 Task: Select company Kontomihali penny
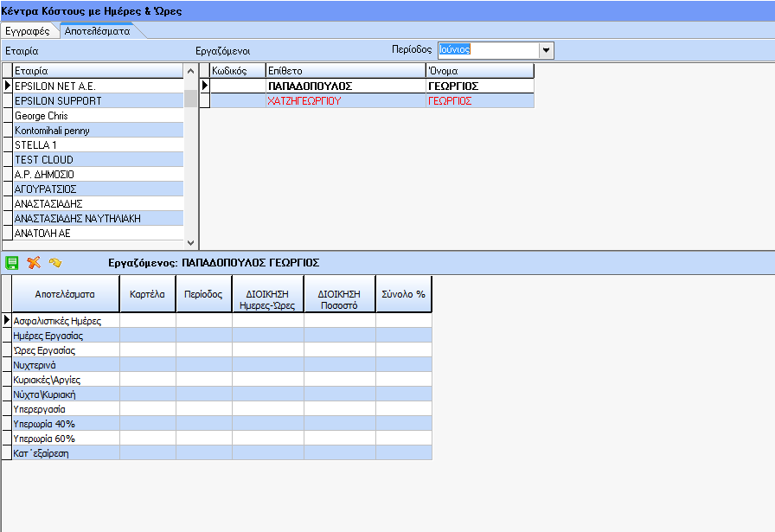(x=99, y=131)
